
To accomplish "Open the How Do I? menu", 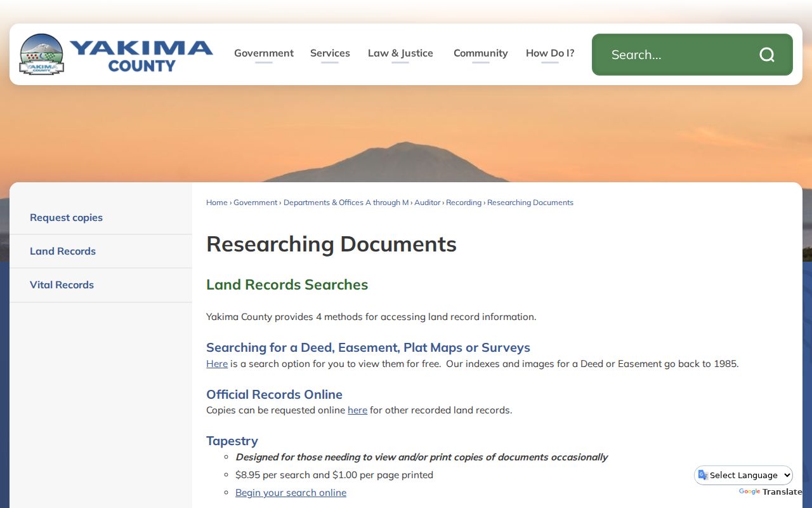I will coord(550,53).
